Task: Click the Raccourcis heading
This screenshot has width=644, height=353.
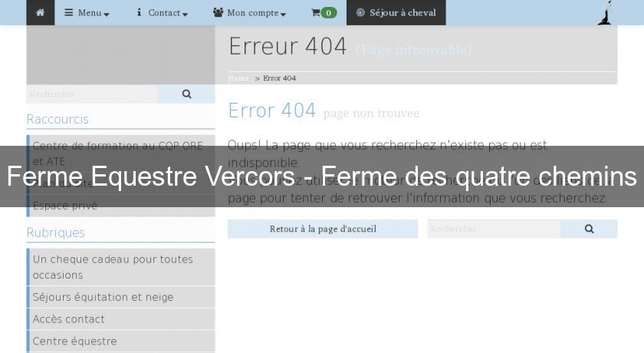Action: pyautogui.click(x=58, y=119)
